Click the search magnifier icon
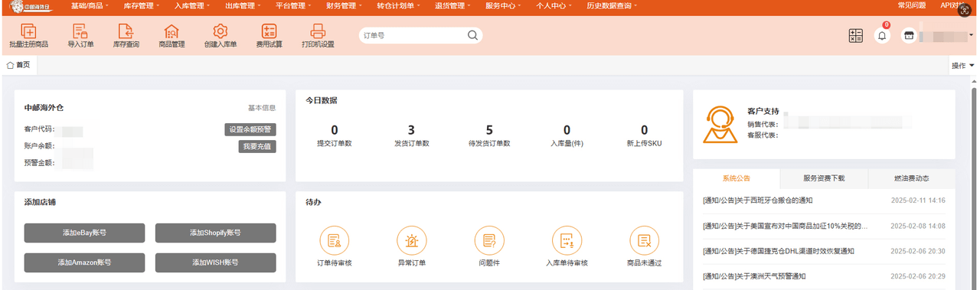 [x=473, y=35]
